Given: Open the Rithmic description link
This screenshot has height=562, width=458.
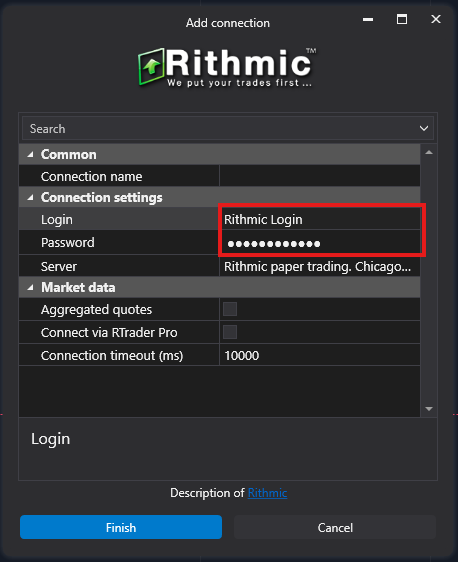Looking at the screenshot, I should (x=267, y=493).
